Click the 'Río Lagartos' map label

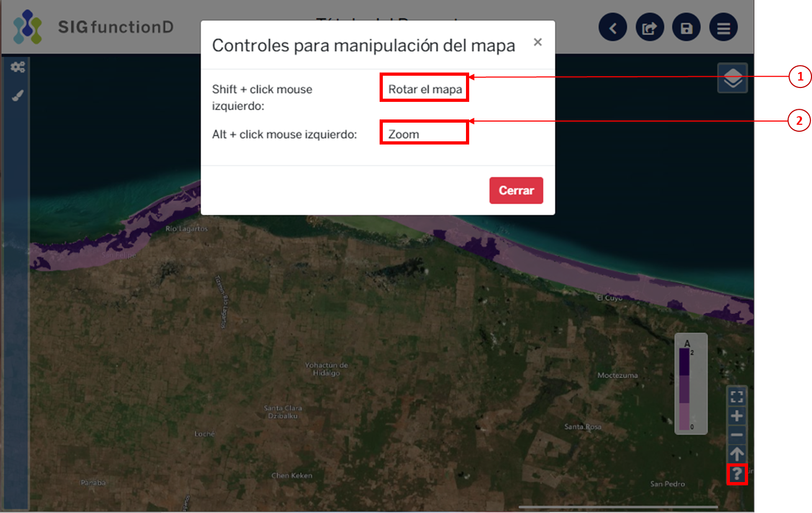point(187,229)
